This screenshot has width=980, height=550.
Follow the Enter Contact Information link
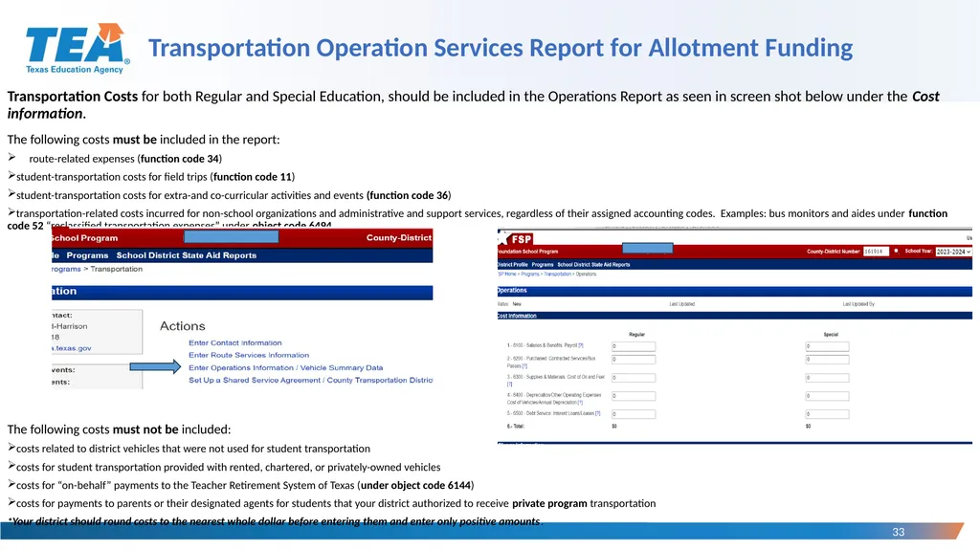point(235,342)
